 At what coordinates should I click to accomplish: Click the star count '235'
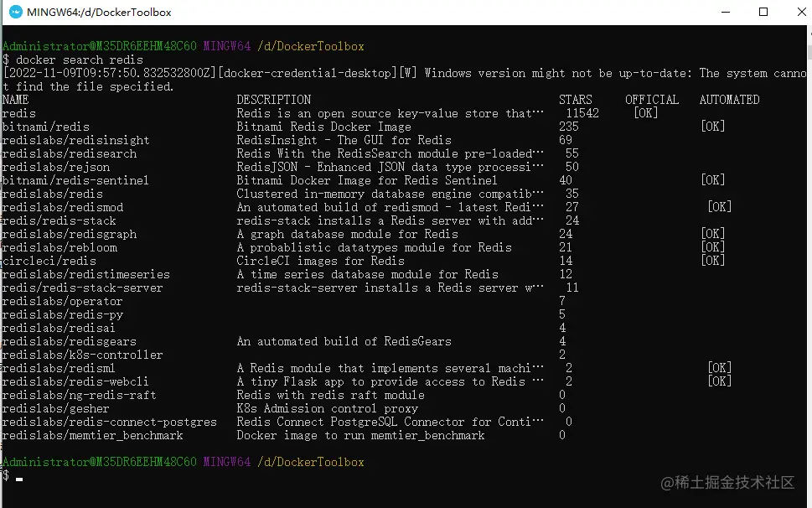click(x=569, y=127)
